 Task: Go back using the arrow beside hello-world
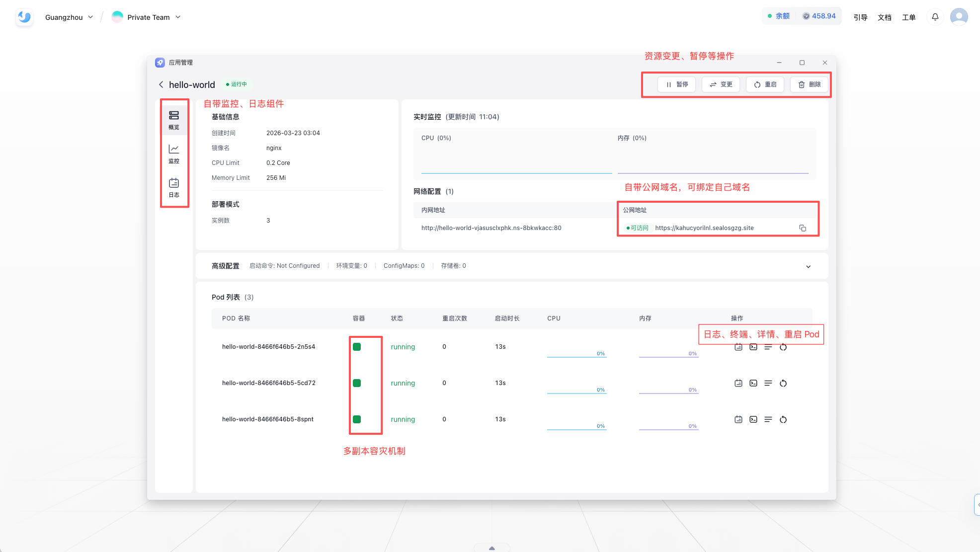coord(161,84)
